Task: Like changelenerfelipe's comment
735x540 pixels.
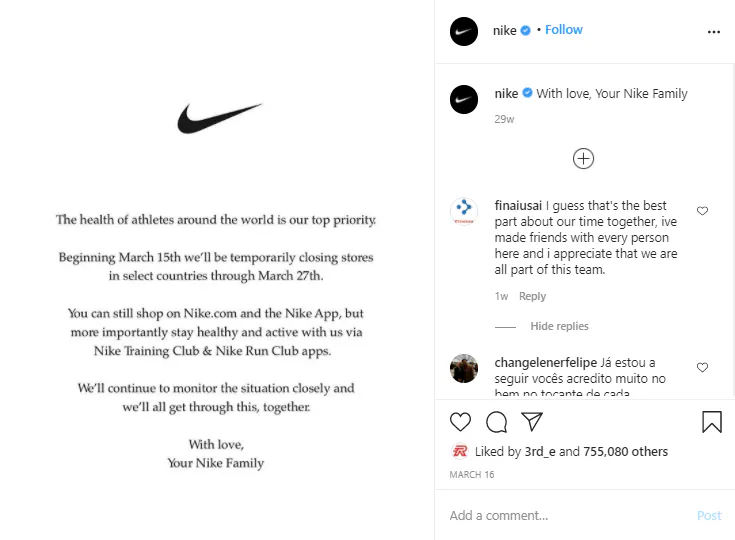Action: pos(702,367)
